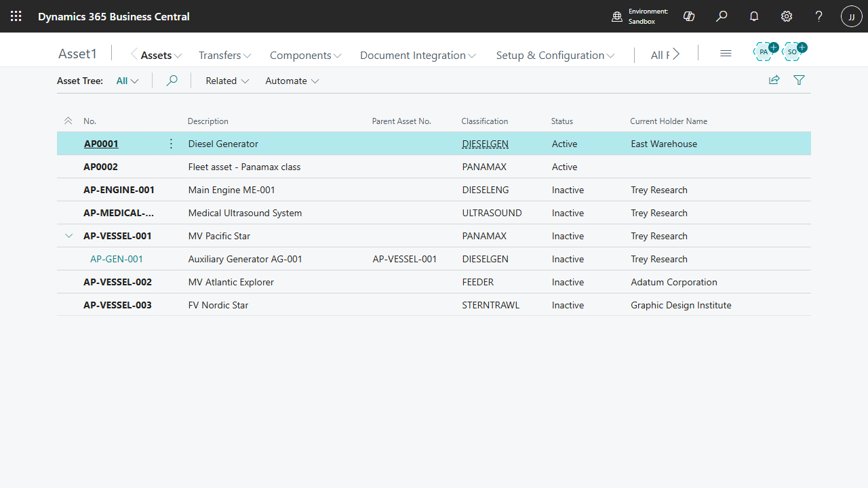Open the Components navigation dropdown
This screenshot has height=488, width=868.
pyautogui.click(x=306, y=56)
